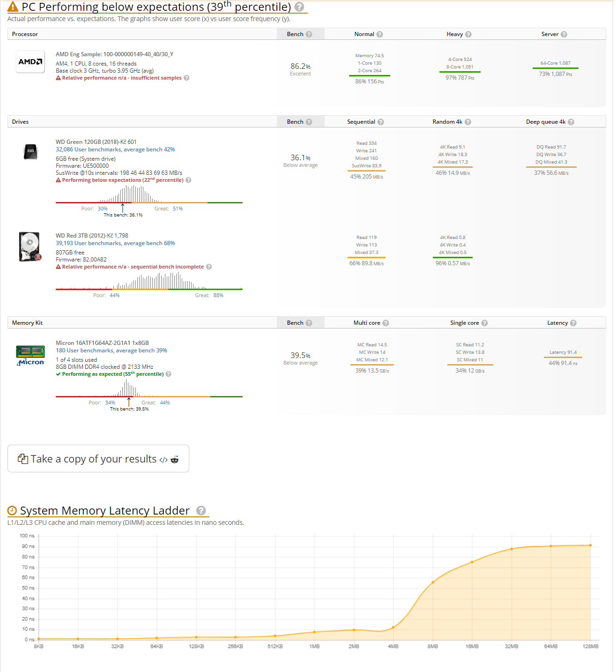The image size is (616, 672).
Task: Click help icon next to Server column
Action: tap(564, 34)
